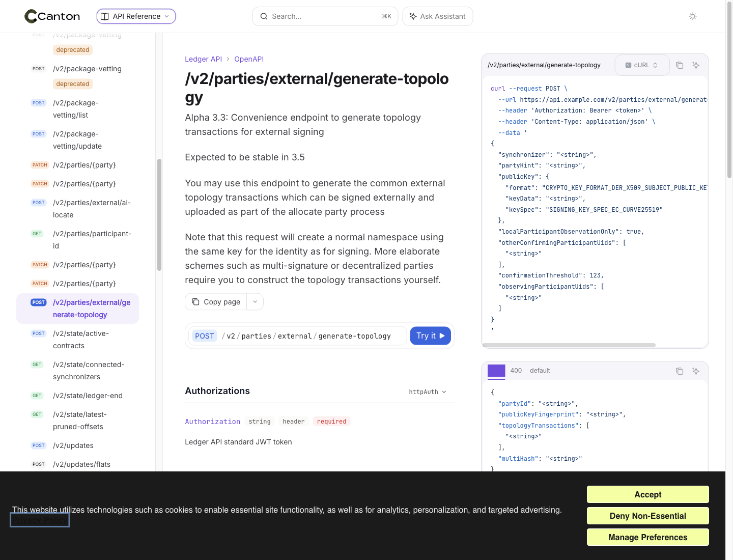Click the sparkle icon in Ask Assistant

coord(413,16)
